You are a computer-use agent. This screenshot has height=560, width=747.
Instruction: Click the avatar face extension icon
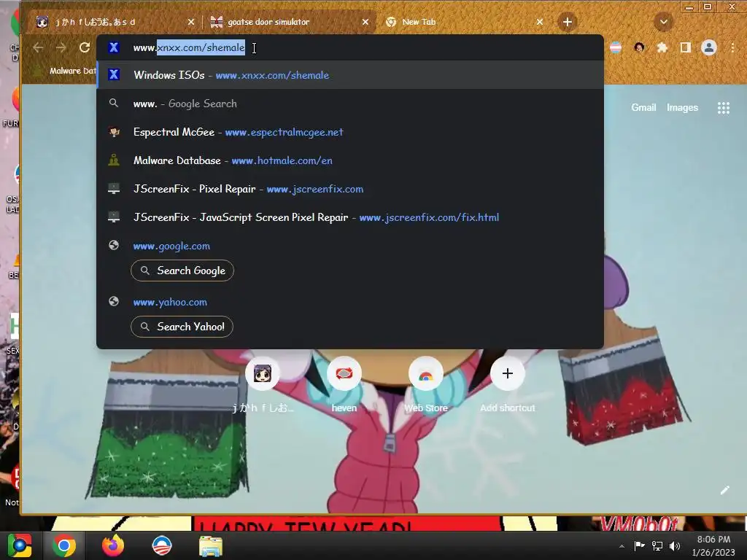pyautogui.click(x=639, y=47)
